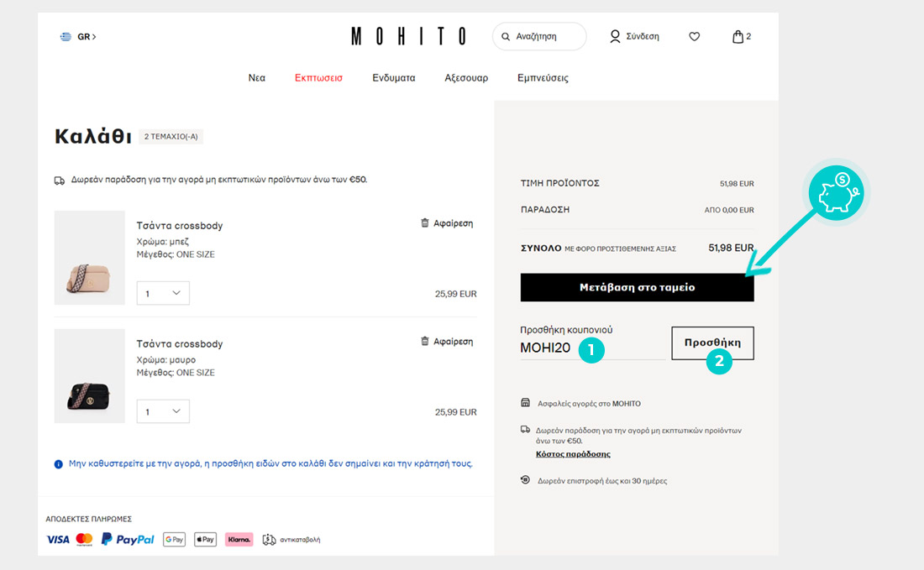The width and height of the screenshot is (924, 570).
Task: Click the trash icon for the black bag
Action: (425, 341)
